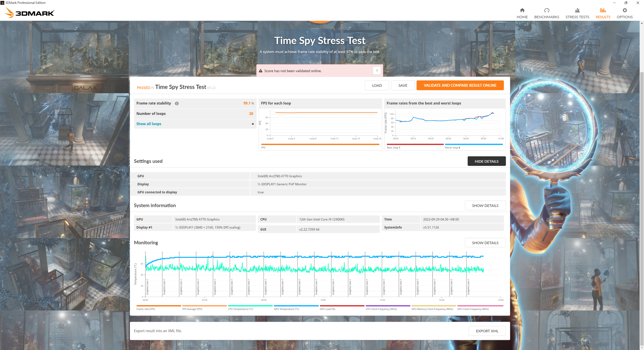Click the warning triangle icon in the validation notice
The image size is (644, 350).
(260, 71)
